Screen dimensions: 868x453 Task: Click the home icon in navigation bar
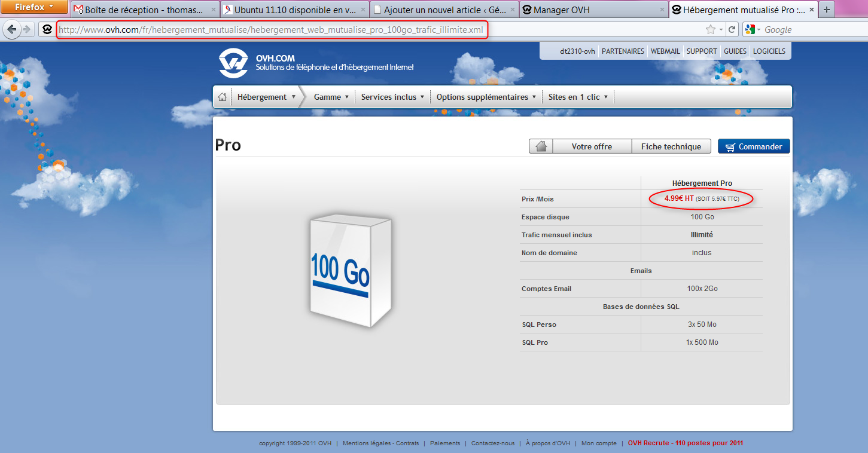click(222, 97)
